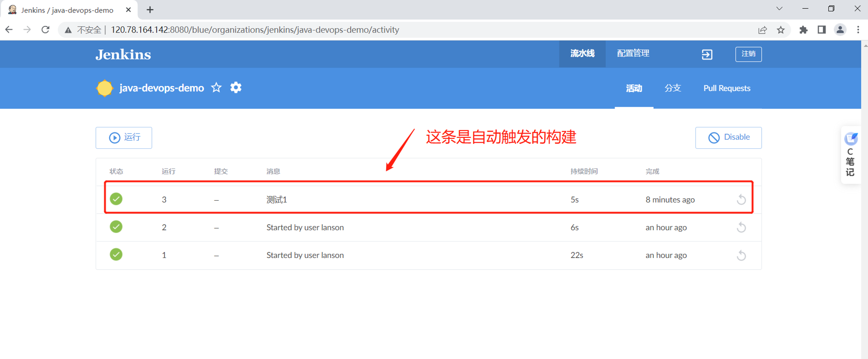Toggle the browser side panel icon
The image size is (868, 359).
(822, 30)
